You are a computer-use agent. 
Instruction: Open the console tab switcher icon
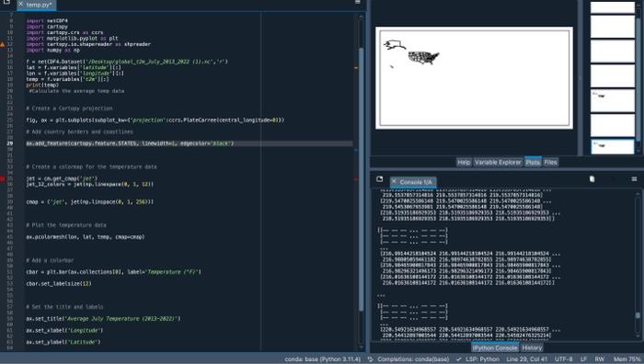pos(379,179)
